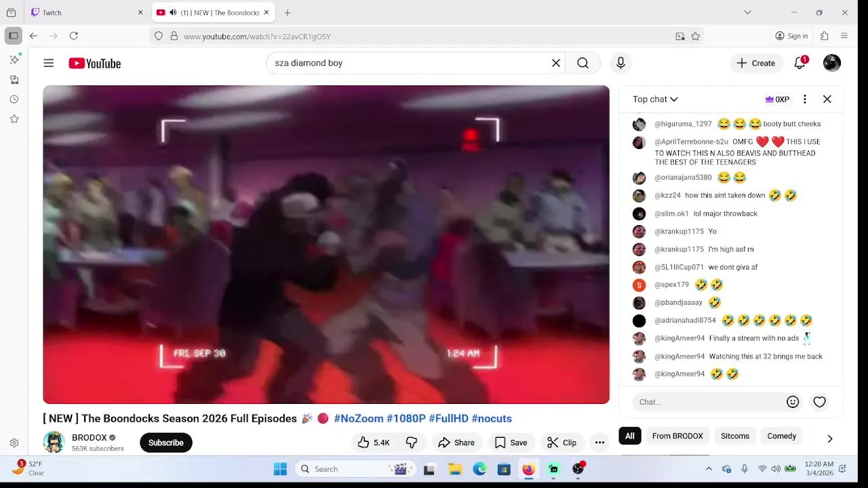Image resolution: width=868 pixels, height=488 pixels.
Task: Open the Create button
Action: click(x=756, y=63)
